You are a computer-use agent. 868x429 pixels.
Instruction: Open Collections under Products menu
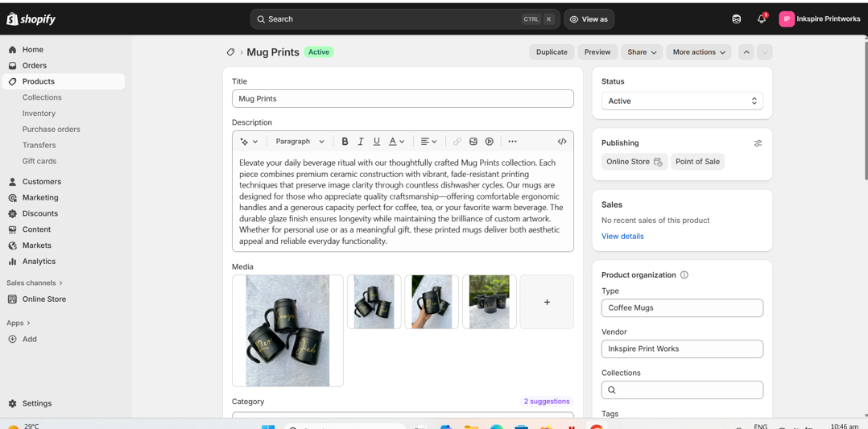click(x=42, y=97)
